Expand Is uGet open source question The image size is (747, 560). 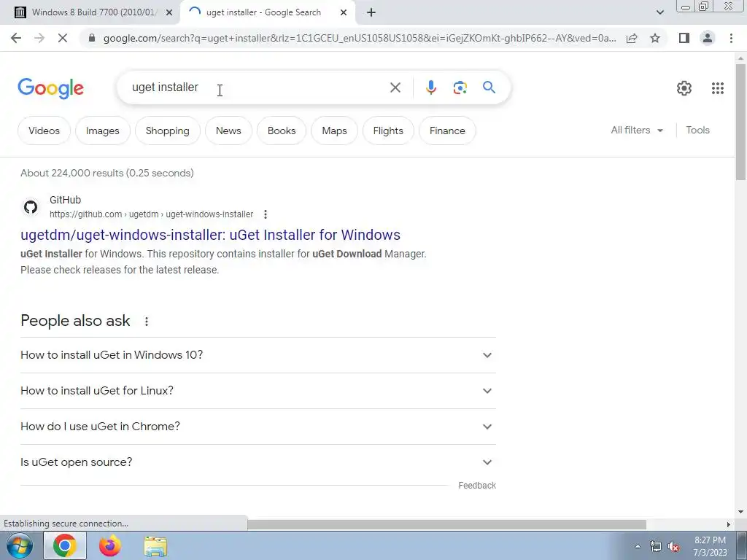[258, 462]
